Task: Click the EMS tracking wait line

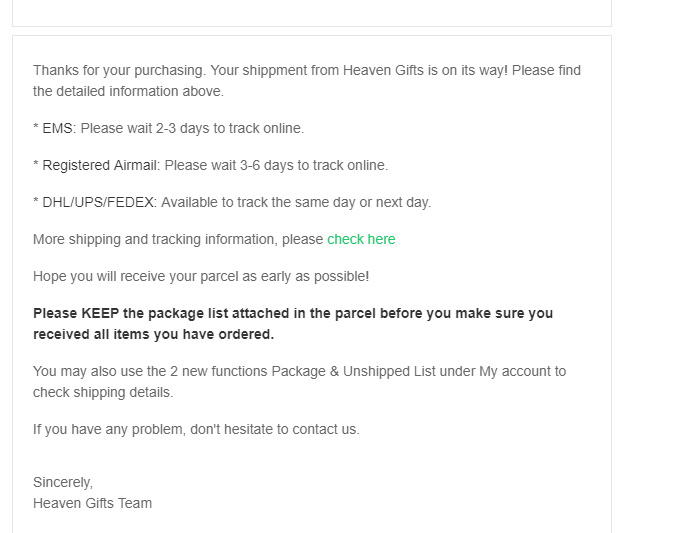Action: [x=168, y=128]
